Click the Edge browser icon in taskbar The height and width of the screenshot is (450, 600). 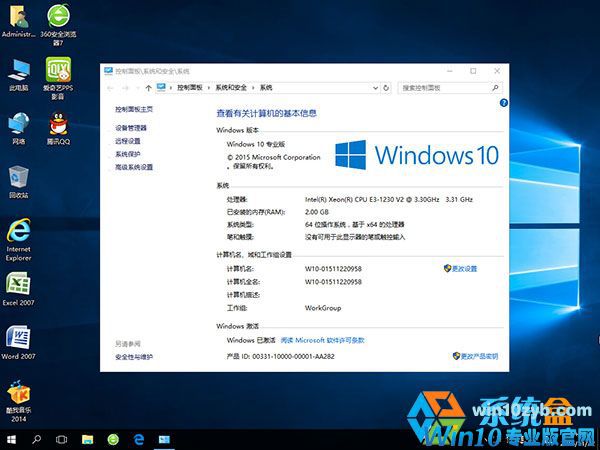pyautogui.click(x=139, y=439)
